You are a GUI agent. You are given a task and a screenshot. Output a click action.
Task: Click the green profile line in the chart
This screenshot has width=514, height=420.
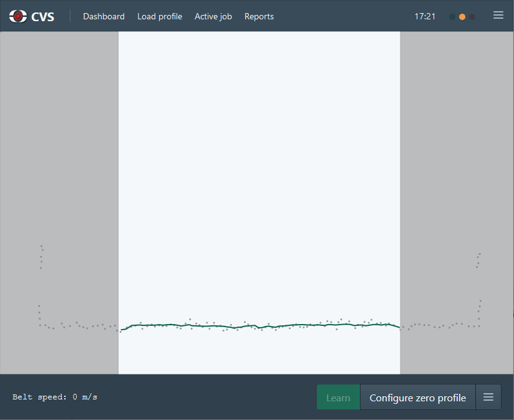[x=260, y=326]
